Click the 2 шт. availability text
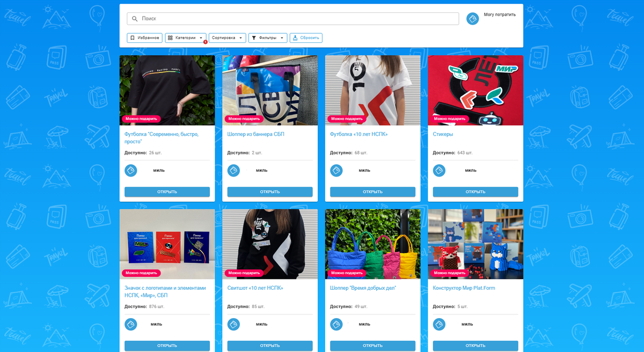This screenshot has width=644, height=352. coord(258,153)
